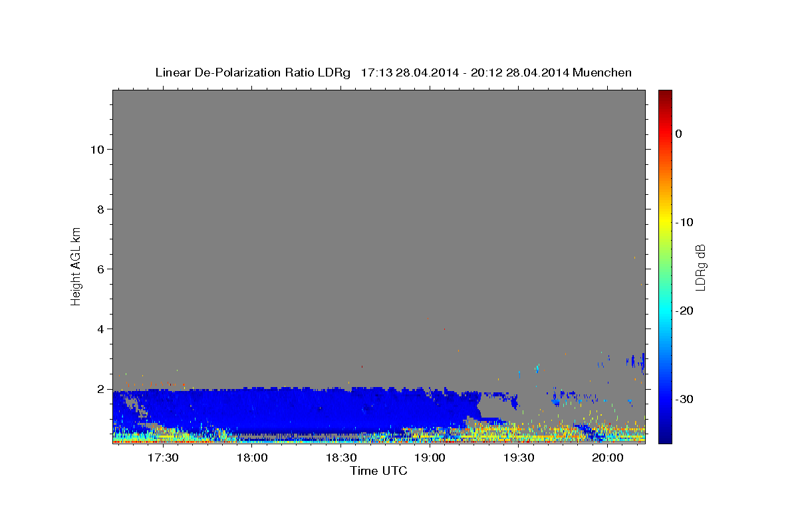Click the colorbar label -20
798x532 pixels.
point(684,311)
